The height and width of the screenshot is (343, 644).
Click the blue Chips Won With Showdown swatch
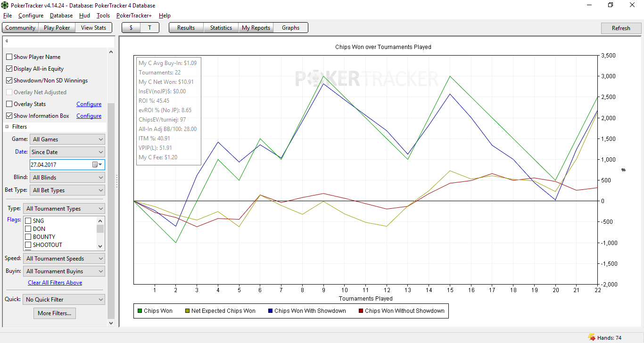[270, 311]
